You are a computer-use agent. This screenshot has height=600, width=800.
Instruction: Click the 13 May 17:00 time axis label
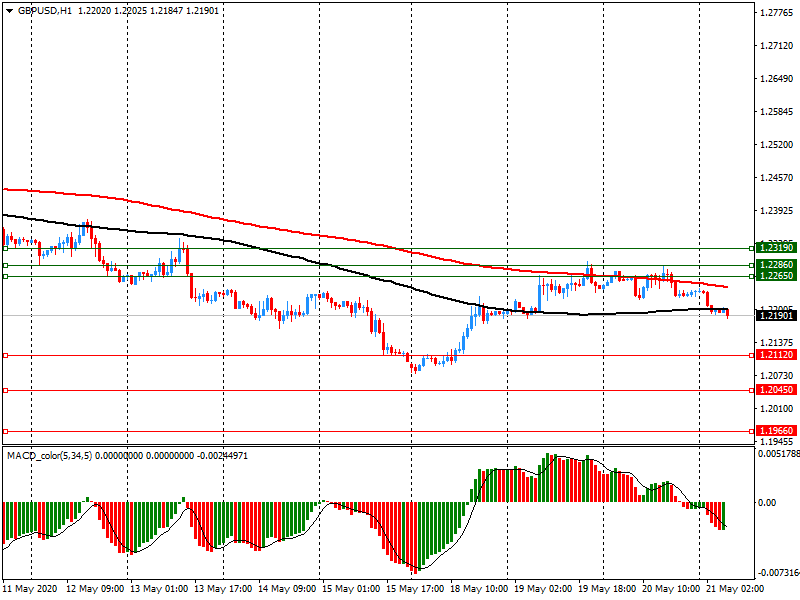click(223, 589)
